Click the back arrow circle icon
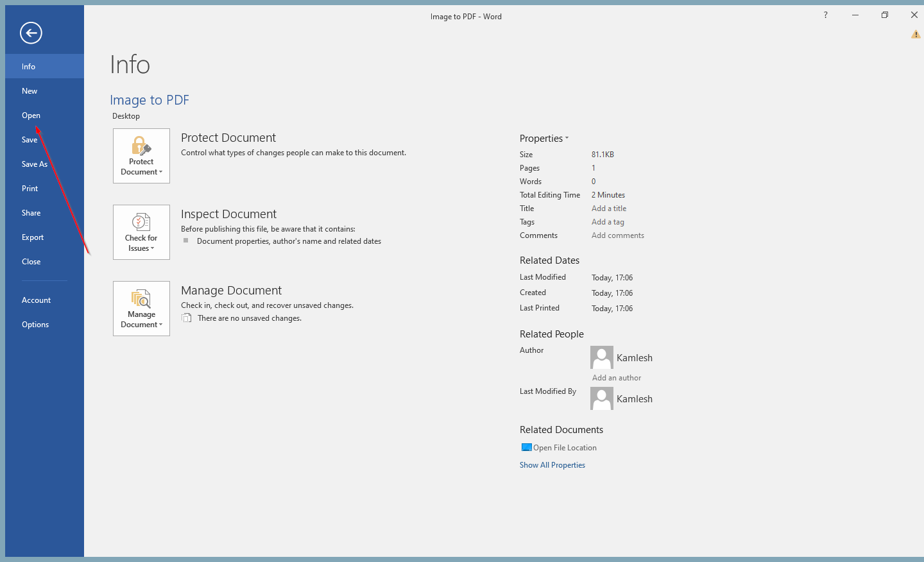This screenshot has height=562, width=924. pos(31,33)
